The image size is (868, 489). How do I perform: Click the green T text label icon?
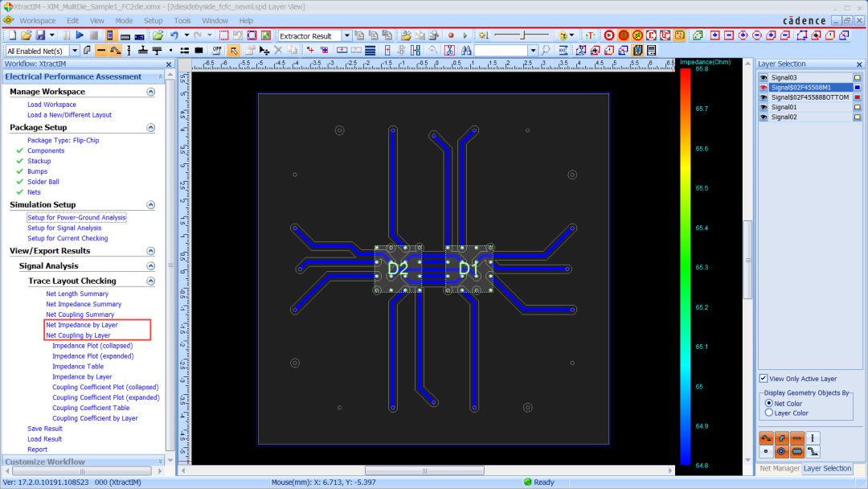590,35
